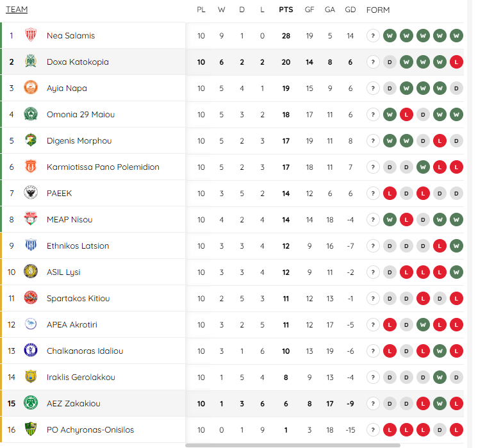Click the Ayia Napa club crest
This screenshot has height=448, width=494.
click(x=31, y=88)
